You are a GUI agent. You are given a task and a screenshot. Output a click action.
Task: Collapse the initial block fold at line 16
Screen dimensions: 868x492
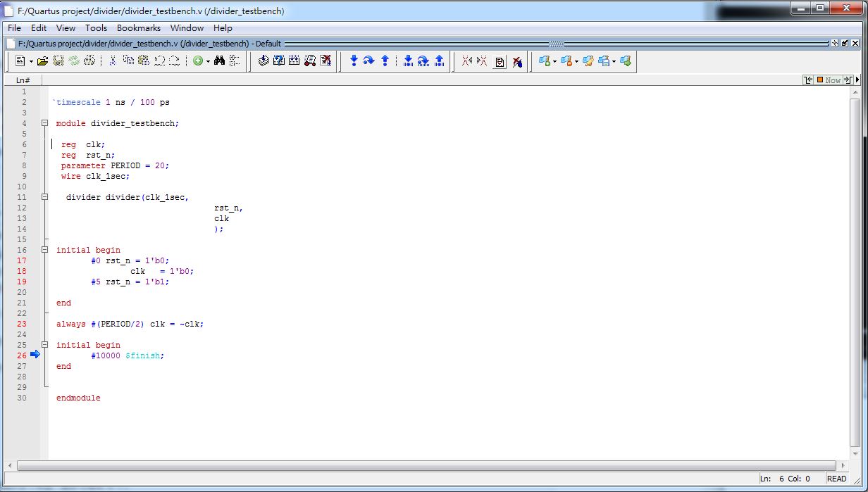44,250
